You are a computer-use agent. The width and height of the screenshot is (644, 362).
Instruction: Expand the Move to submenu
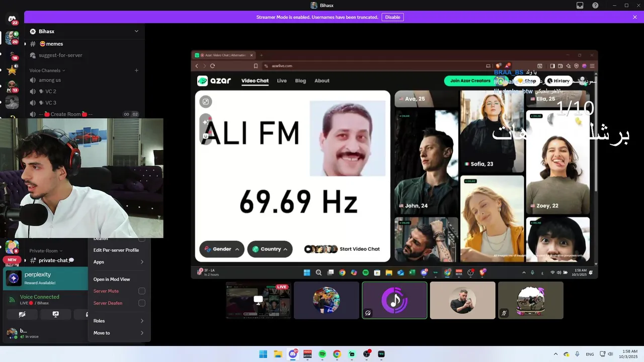[119, 333]
